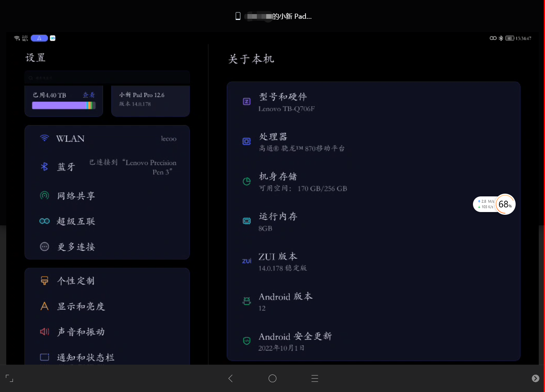Click the settings search field
Viewport: 545px width, 392px height.
coord(107,78)
